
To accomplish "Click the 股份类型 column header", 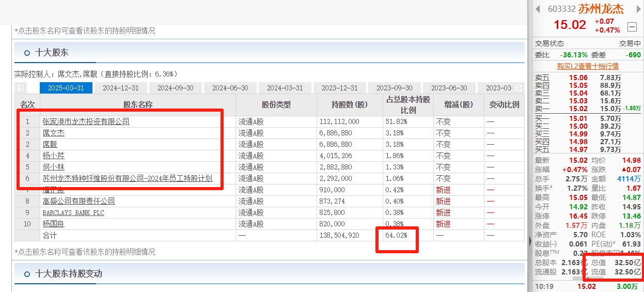I will [x=276, y=104].
